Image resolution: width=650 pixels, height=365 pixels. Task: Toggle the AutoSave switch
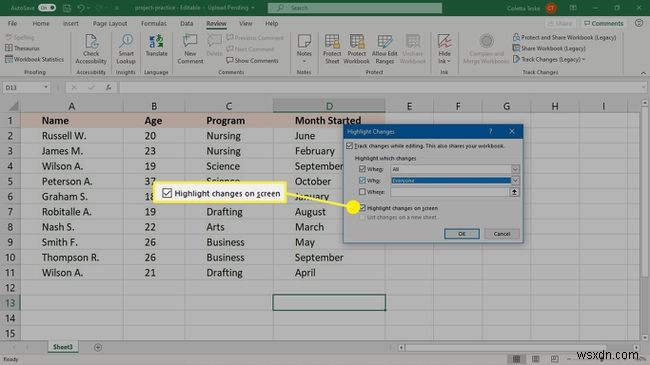[x=47, y=8]
